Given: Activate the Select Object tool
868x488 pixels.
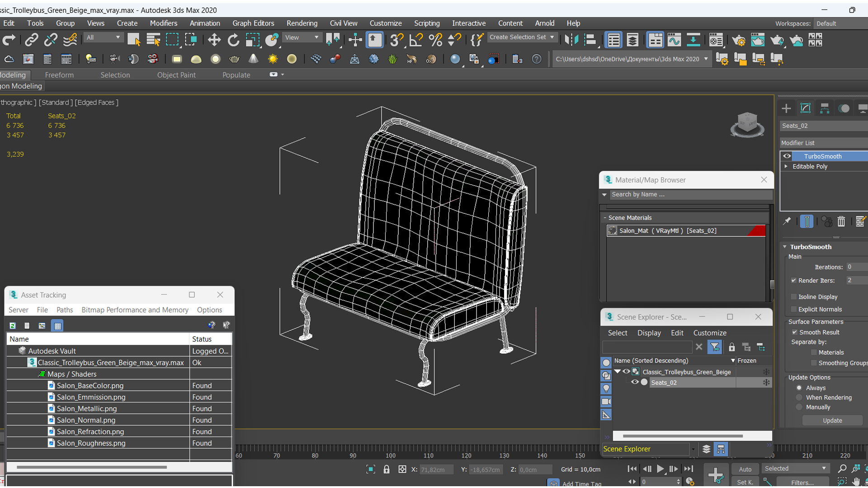Looking at the screenshot, I should point(134,40).
